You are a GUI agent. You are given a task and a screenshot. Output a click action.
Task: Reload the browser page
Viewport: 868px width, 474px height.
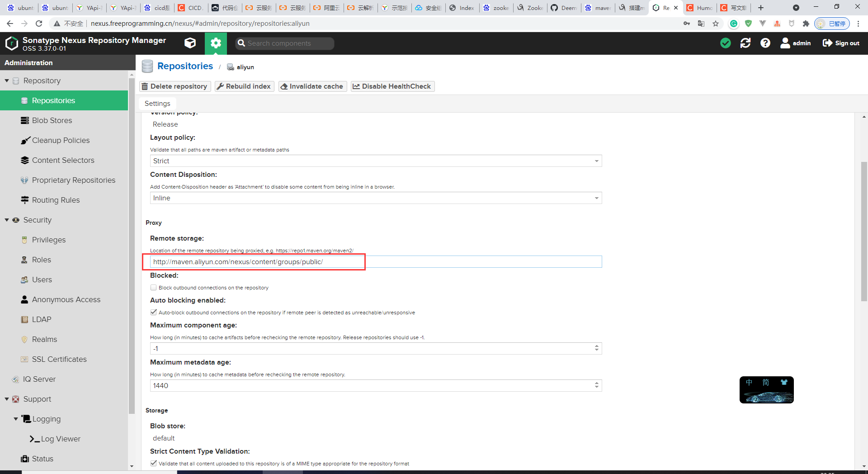coord(39,24)
